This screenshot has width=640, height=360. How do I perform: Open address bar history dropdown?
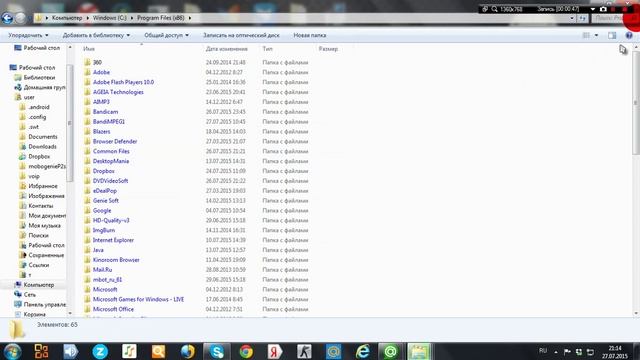tap(572, 18)
